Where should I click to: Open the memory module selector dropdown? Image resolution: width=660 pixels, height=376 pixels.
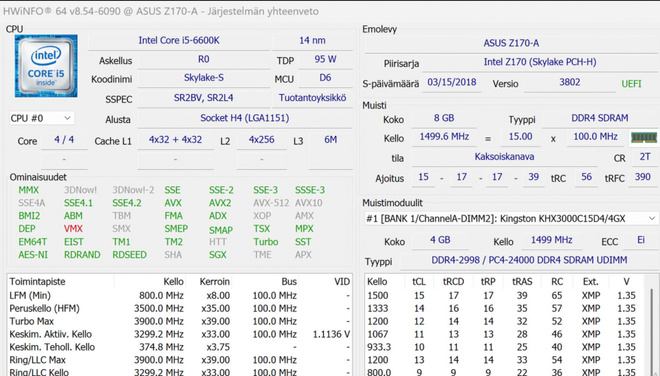pos(511,219)
